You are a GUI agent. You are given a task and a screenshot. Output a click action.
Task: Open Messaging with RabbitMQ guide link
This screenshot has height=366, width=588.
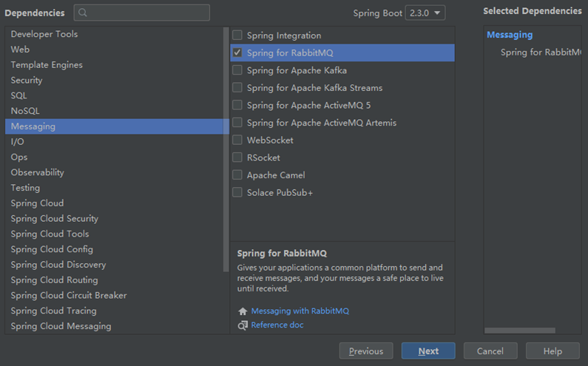coord(300,311)
